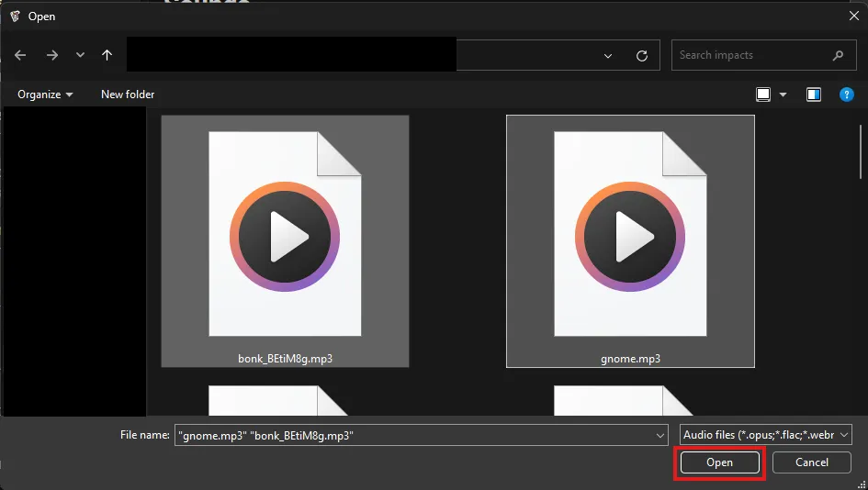Open the Audio files type filter
The height and width of the screenshot is (490, 868).
(766, 435)
